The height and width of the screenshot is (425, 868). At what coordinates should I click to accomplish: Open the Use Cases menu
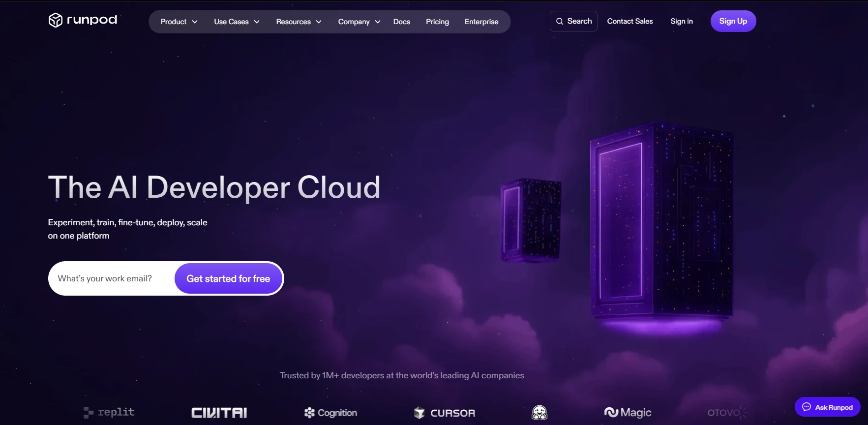click(x=237, y=22)
